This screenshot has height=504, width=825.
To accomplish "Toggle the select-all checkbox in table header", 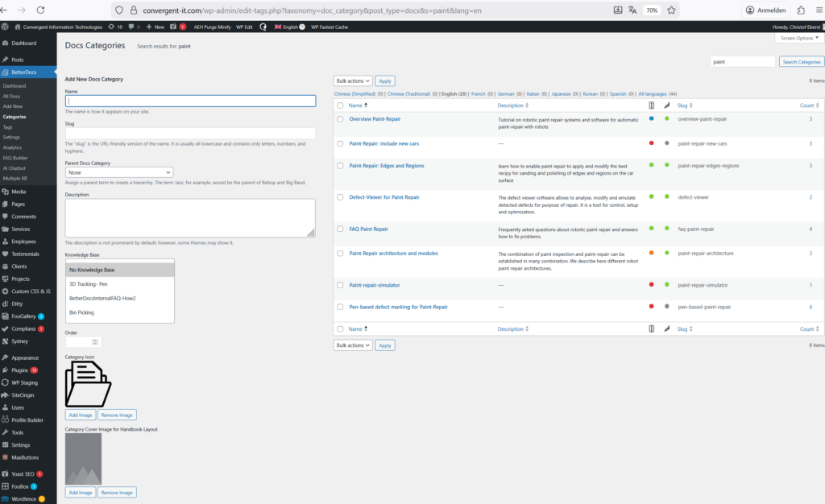I will (x=340, y=105).
